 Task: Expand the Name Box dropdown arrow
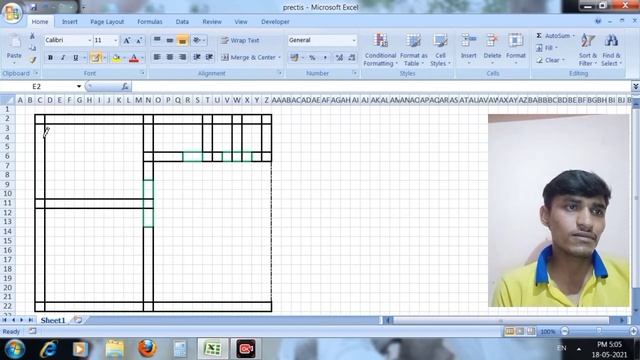tap(79, 86)
